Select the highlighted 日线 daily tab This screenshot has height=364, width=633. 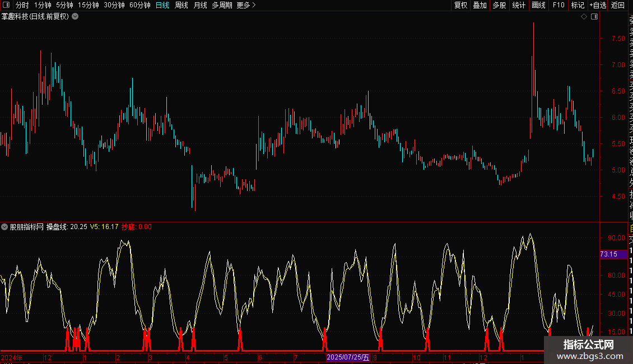pos(162,5)
